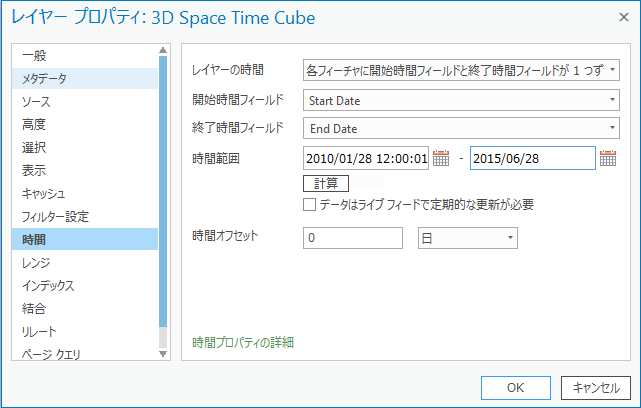
Task: Open the 終了時間フィールド End Date dropdown
Action: pyautogui.click(x=612, y=128)
